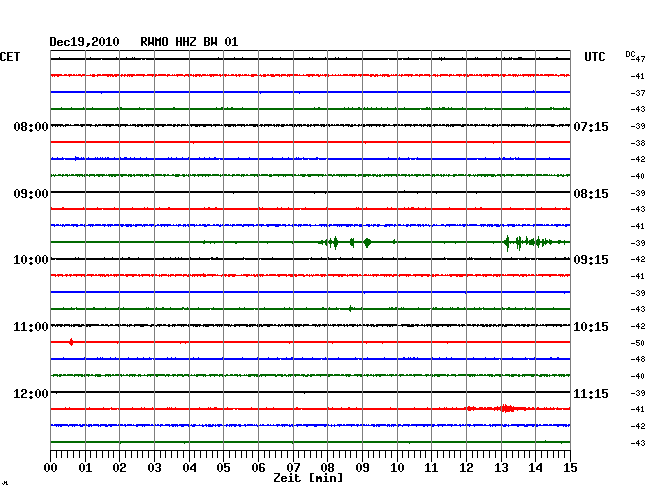Image resolution: width=650 pixels, height=494 pixels.
Task: Click small green spike on 10:45 trace
Action: click(x=351, y=308)
